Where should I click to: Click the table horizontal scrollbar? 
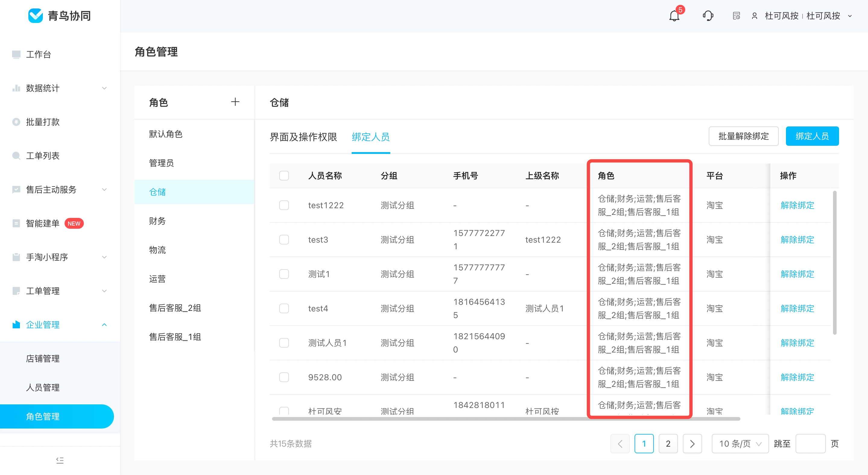[x=506, y=419]
